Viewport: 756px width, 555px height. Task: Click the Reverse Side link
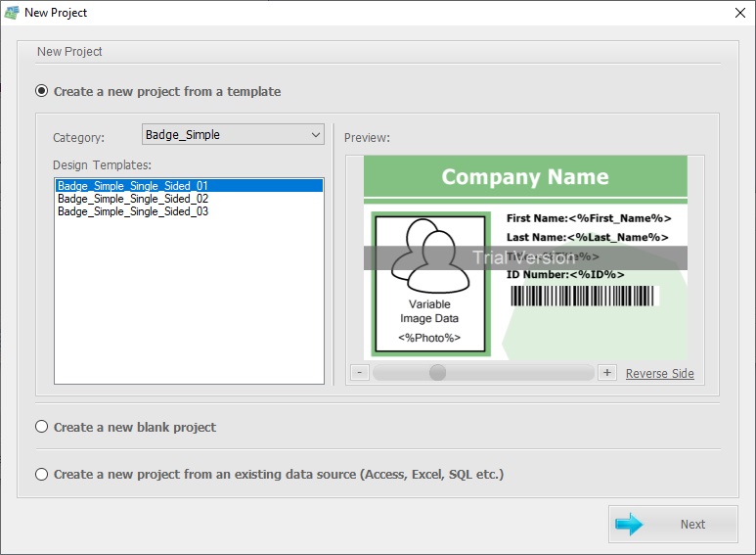(x=659, y=374)
